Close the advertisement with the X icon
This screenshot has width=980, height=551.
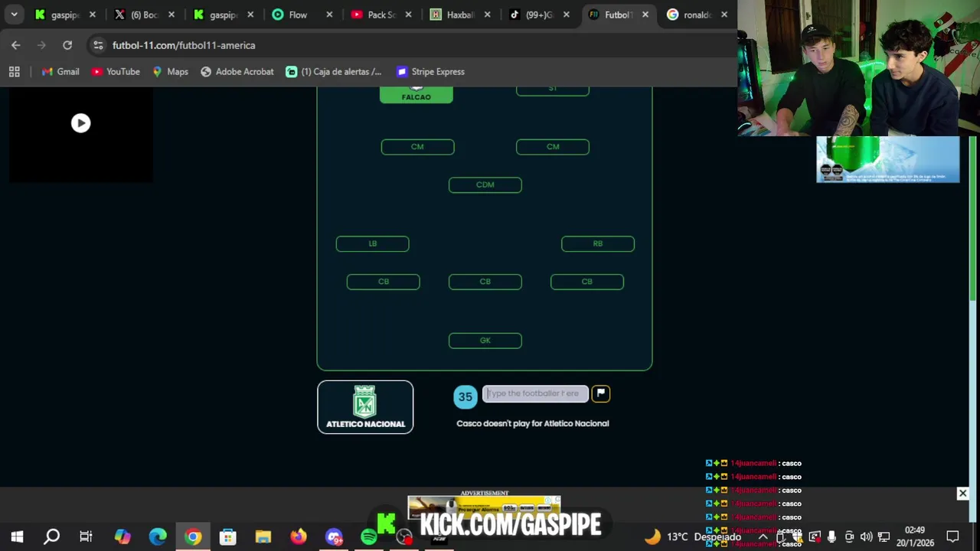pos(962,494)
